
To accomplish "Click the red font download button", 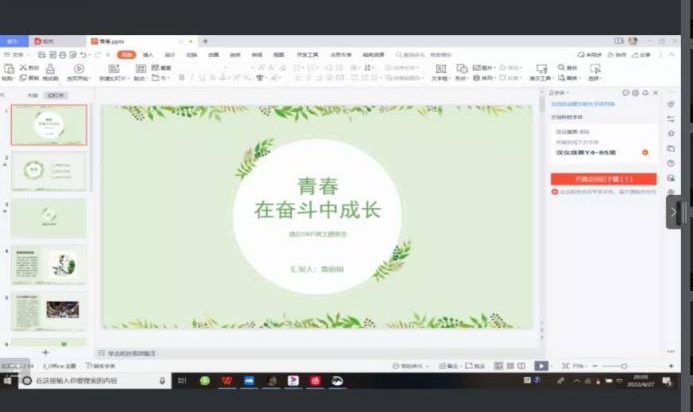I will click(603, 179).
